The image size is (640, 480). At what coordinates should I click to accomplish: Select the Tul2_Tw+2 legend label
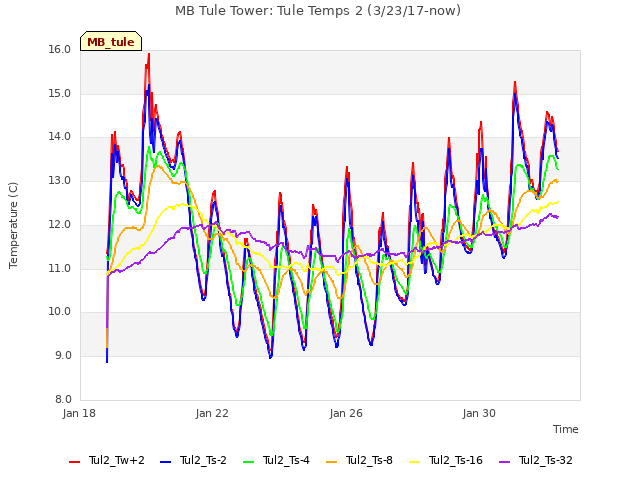point(117,460)
